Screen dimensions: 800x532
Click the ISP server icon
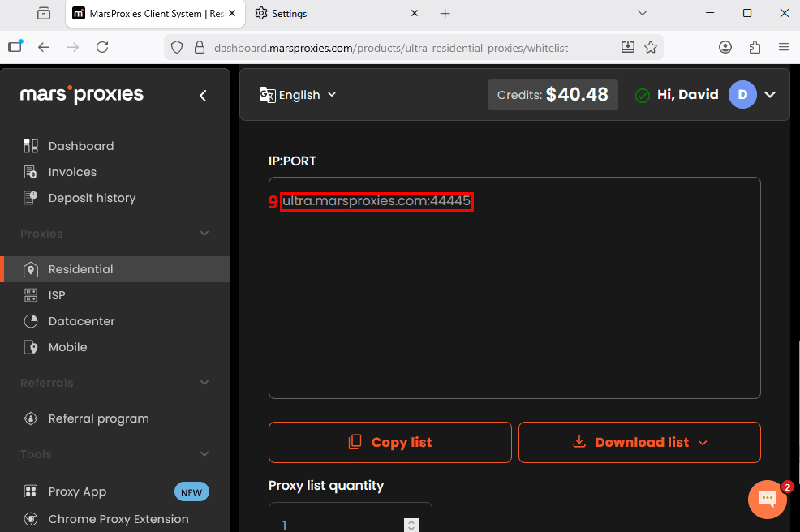click(31, 295)
